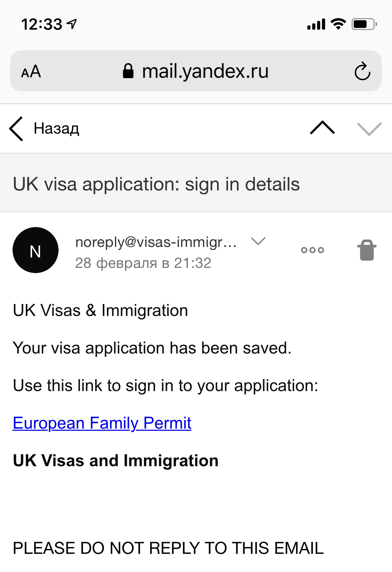The width and height of the screenshot is (392, 572).
Task: Go to previous message with up arrow
Action: 322,128
